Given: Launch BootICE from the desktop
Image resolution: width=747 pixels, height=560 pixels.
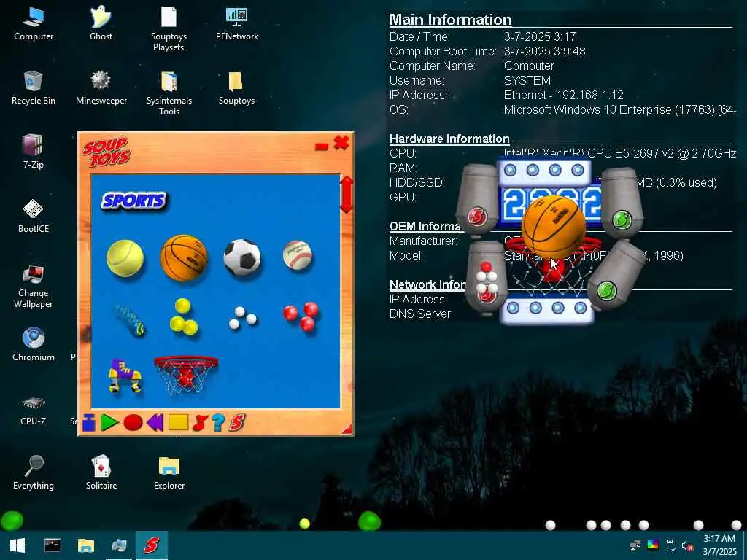Looking at the screenshot, I should point(34,216).
